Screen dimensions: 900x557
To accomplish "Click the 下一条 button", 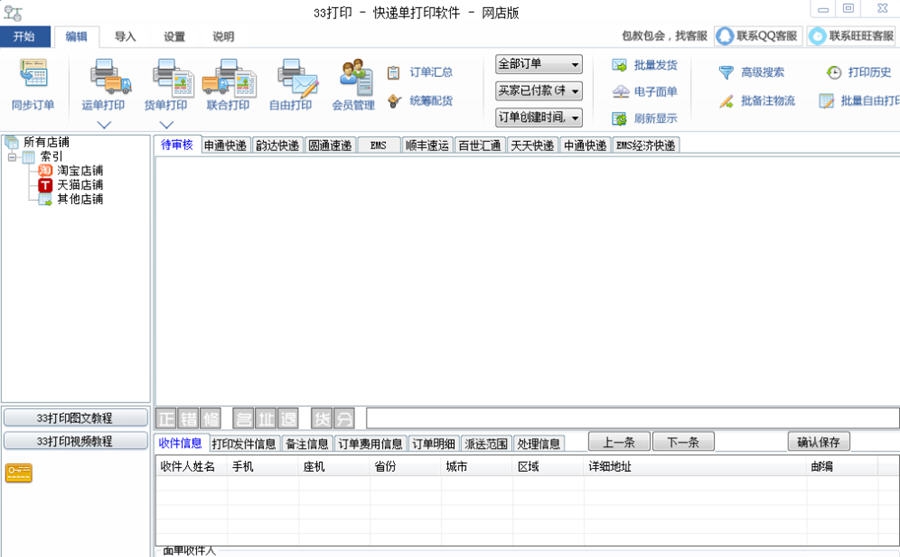I will pos(684,442).
